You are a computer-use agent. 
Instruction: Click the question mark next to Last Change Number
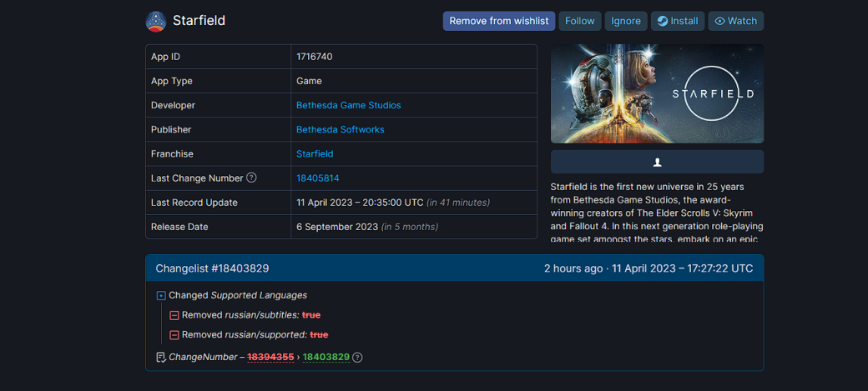pyautogui.click(x=251, y=178)
